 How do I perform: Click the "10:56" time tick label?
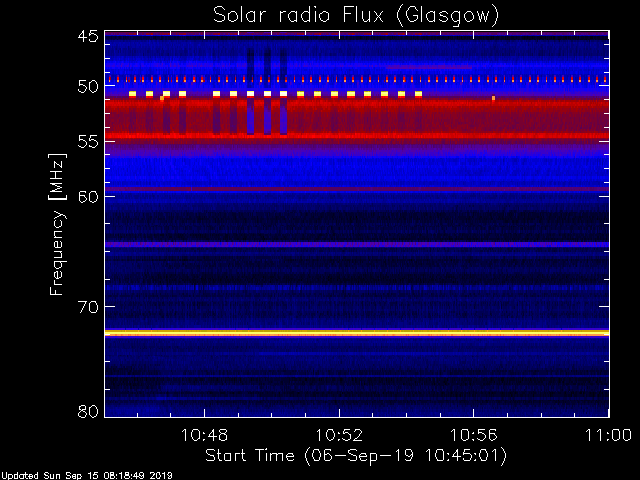coord(474,435)
